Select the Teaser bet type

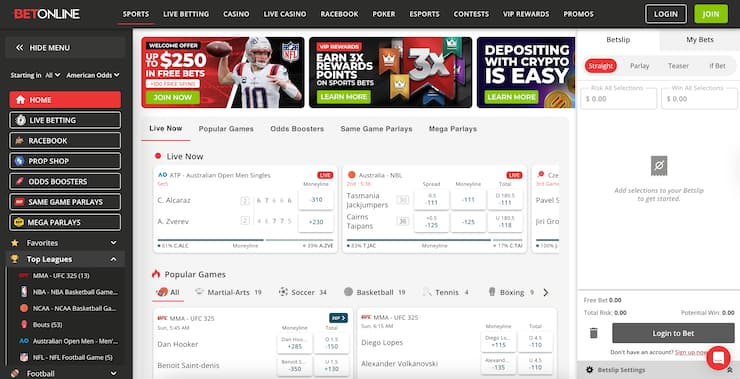click(678, 66)
